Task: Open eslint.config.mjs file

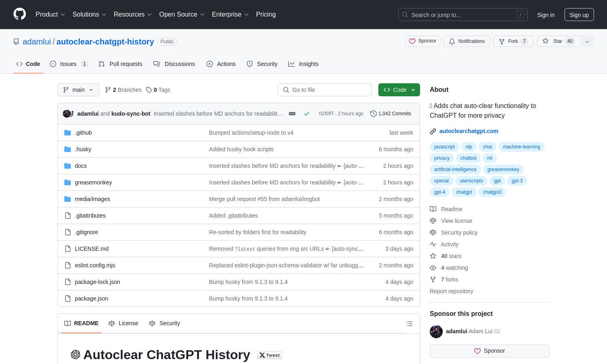Action: (x=95, y=265)
